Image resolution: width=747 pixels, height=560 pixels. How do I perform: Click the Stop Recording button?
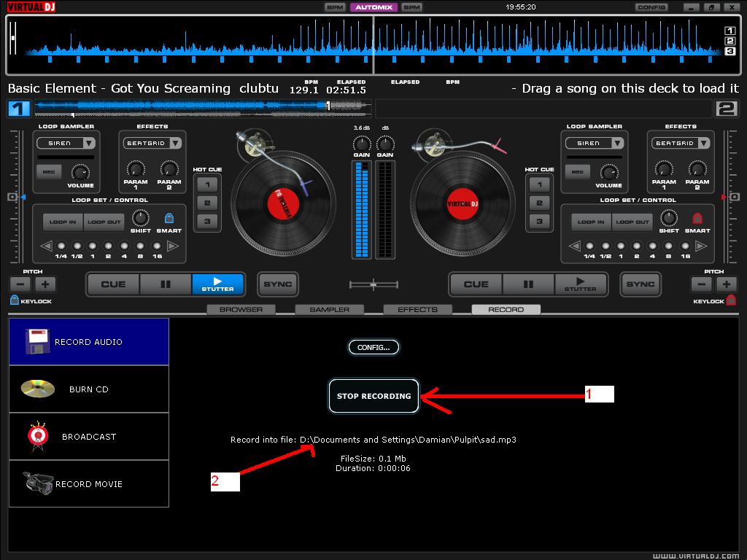(x=374, y=396)
